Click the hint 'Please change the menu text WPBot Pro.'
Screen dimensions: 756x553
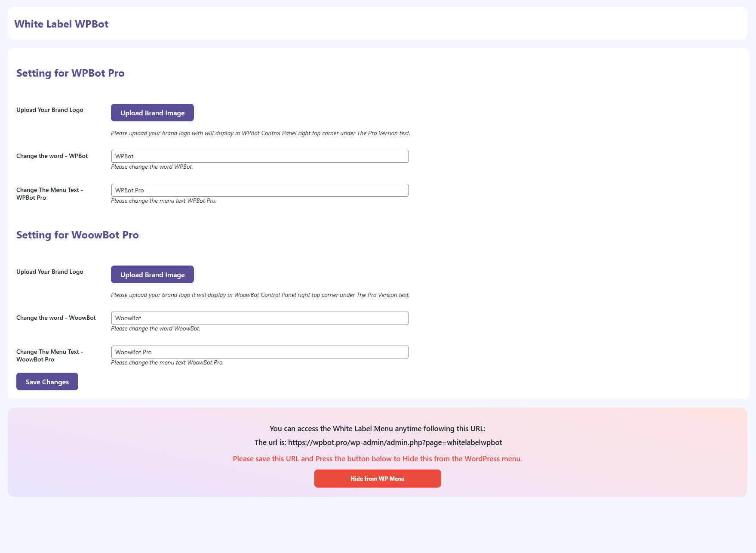pyautogui.click(x=164, y=201)
